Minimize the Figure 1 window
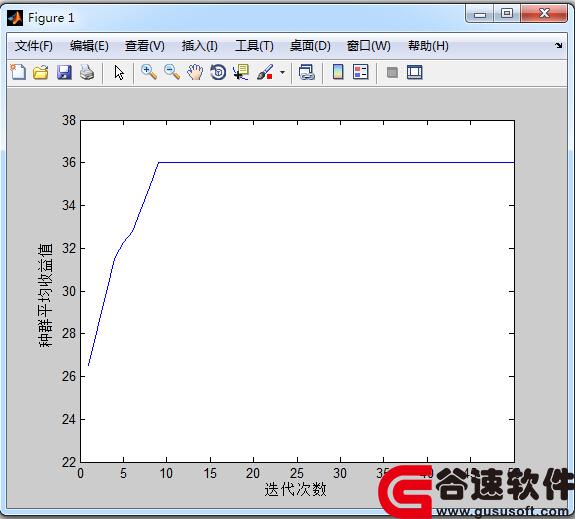The width and height of the screenshot is (575, 519). [480, 14]
